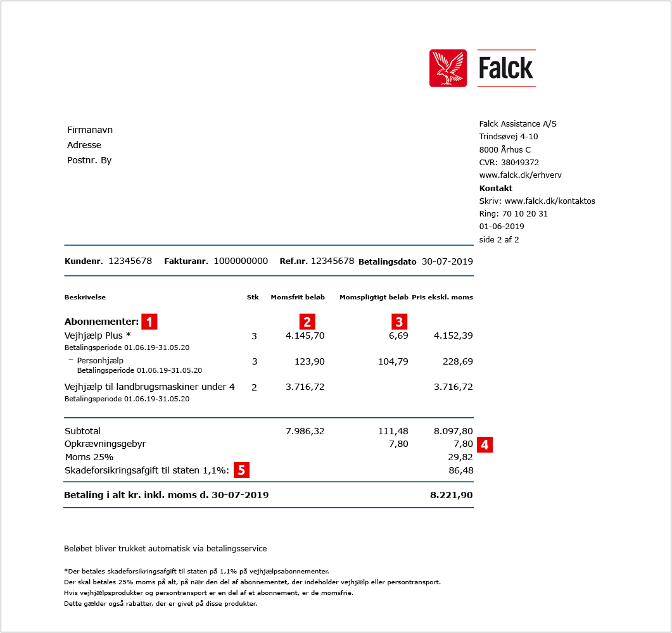This screenshot has width=672, height=633.
Task: Click the Adresse recipient line
Action: click(x=84, y=145)
